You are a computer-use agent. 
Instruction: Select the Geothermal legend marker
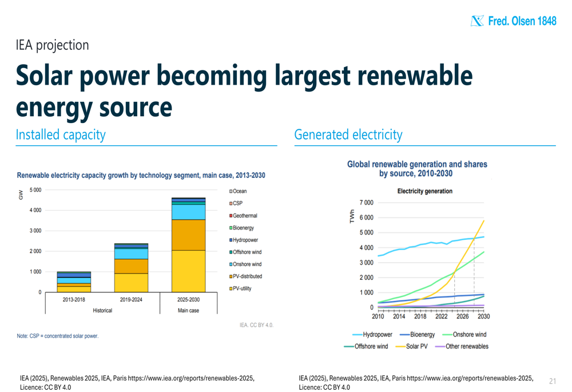coord(231,216)
